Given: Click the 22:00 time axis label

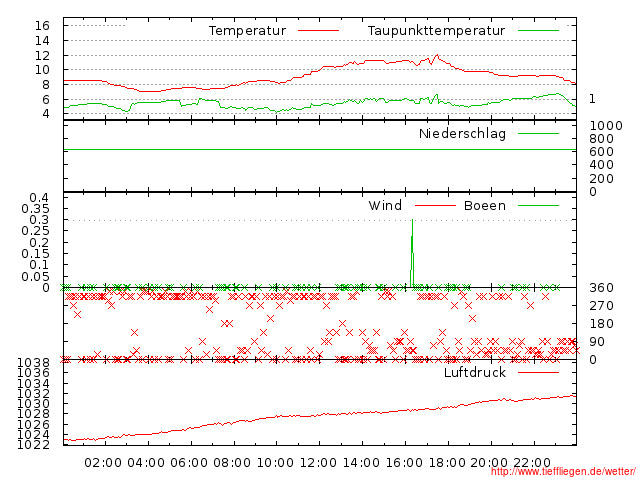Looking at the screenshot, I should coord(532,463).
